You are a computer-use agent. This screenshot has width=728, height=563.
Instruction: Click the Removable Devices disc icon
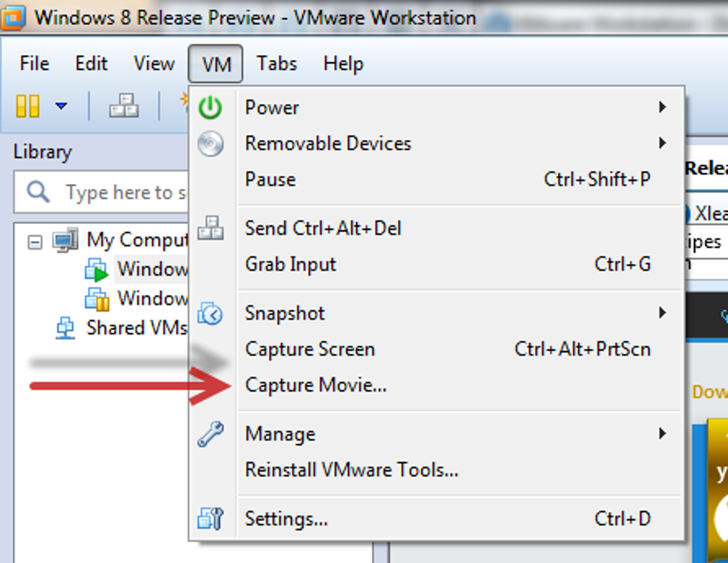coord(210,143)
